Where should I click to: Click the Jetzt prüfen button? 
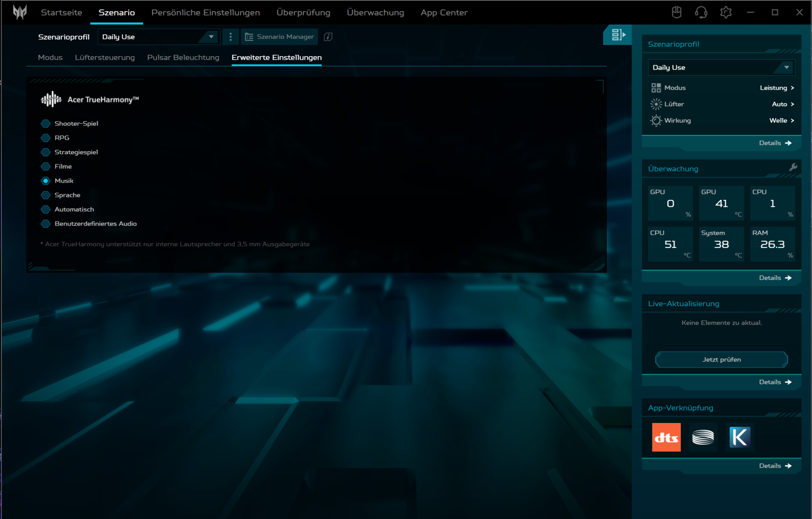point(721,359)
